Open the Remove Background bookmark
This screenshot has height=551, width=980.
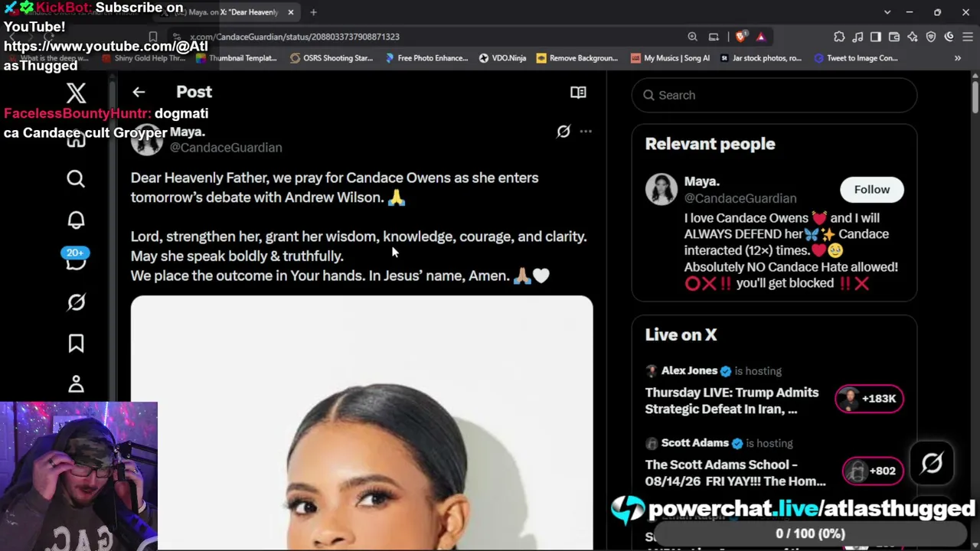577,58
